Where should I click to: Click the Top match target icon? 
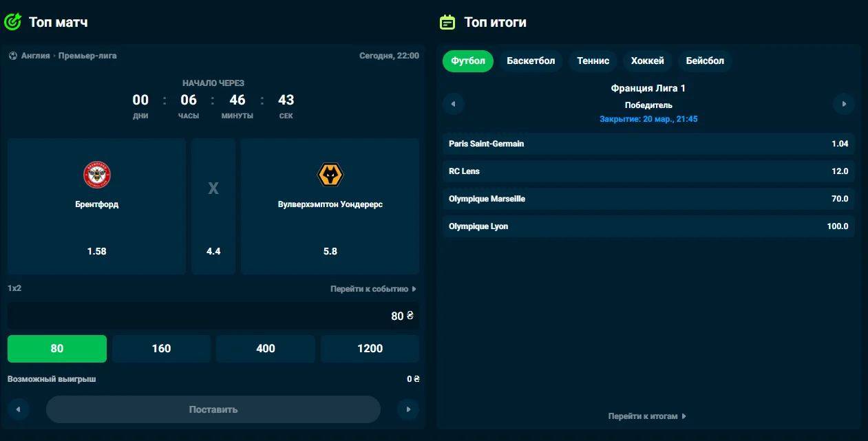click(x=13, y=22)
